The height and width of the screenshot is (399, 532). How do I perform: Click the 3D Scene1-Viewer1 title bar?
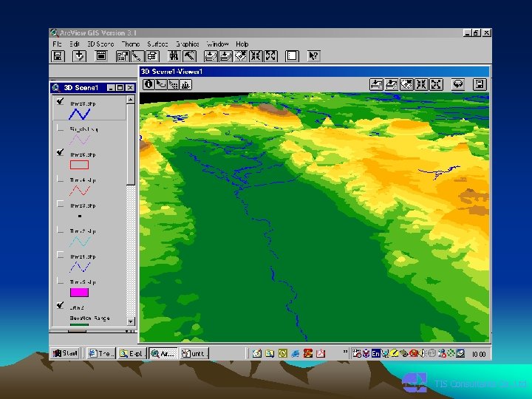[x=314, y=72]
